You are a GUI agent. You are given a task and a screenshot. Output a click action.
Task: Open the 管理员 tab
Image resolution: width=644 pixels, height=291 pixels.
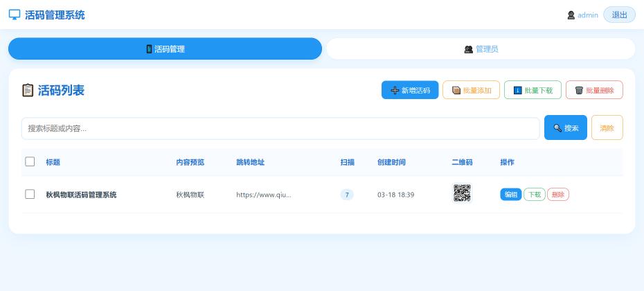click(481, 49)
